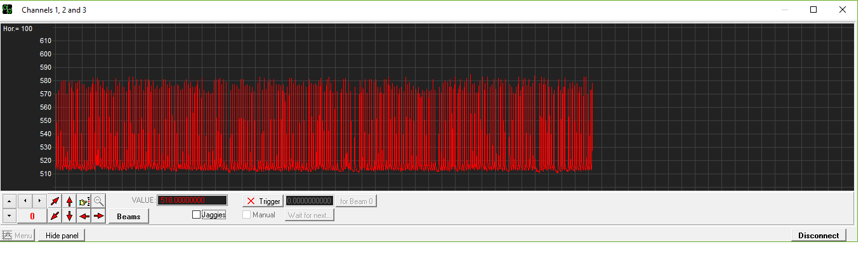Toggle the Manual checkbox
The height and width of the screenshot is (256, 868).
point(247,215)
